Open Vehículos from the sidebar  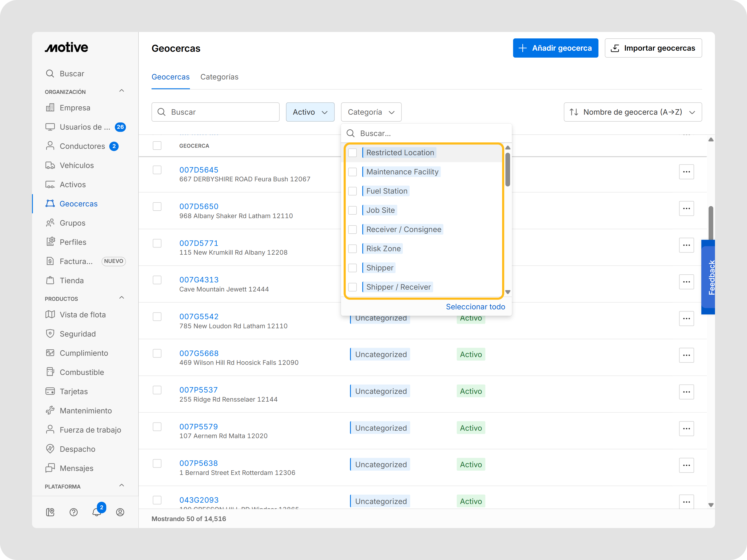[77, 165]
